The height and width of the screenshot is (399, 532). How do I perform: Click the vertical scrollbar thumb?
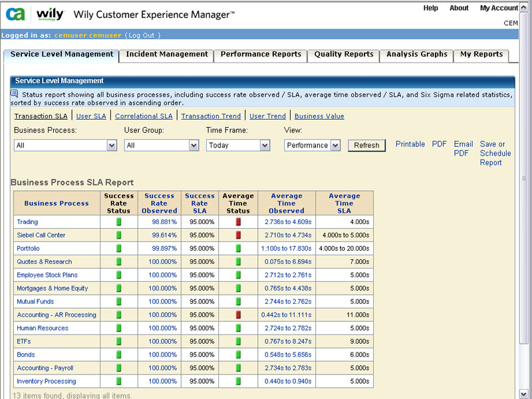coord(523,178)
